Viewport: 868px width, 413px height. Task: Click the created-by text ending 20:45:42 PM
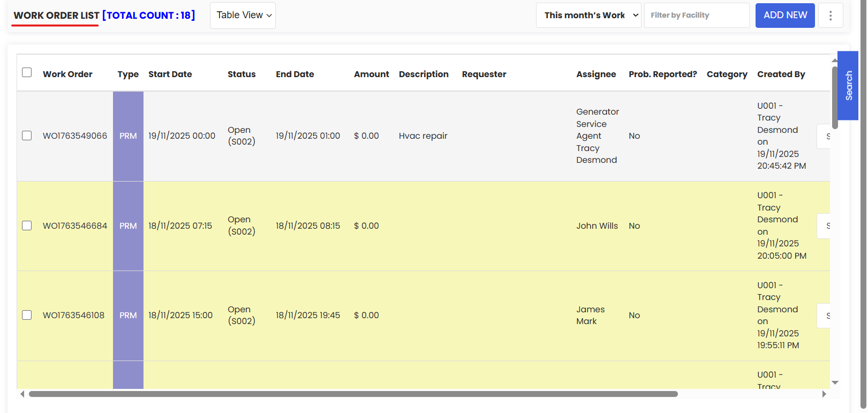point(781,136)
